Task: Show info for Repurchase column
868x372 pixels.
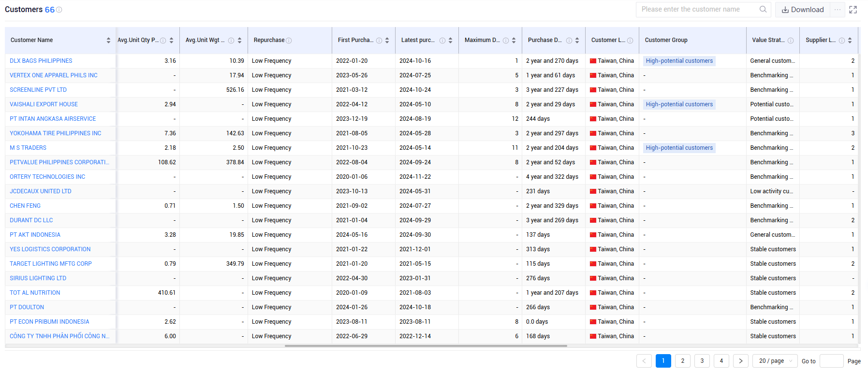Action: click(x=289, y=41)
